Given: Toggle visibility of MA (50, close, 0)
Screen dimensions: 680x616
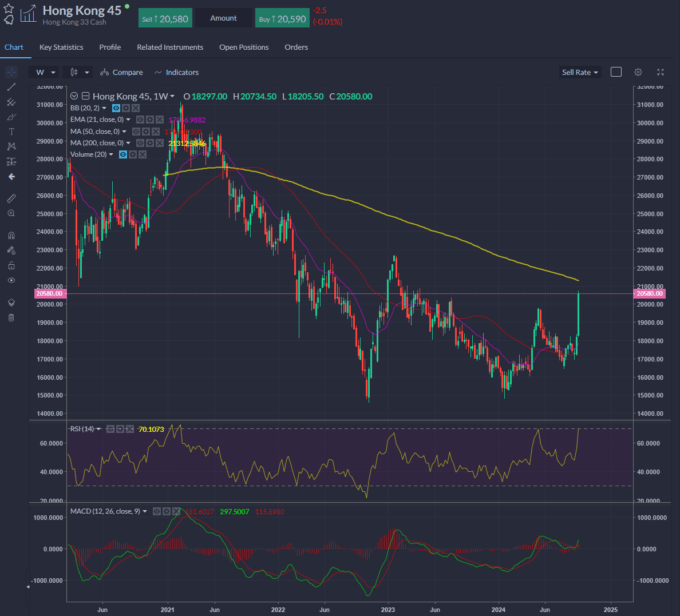Looking at the screenshot, I should coord(136,132).
